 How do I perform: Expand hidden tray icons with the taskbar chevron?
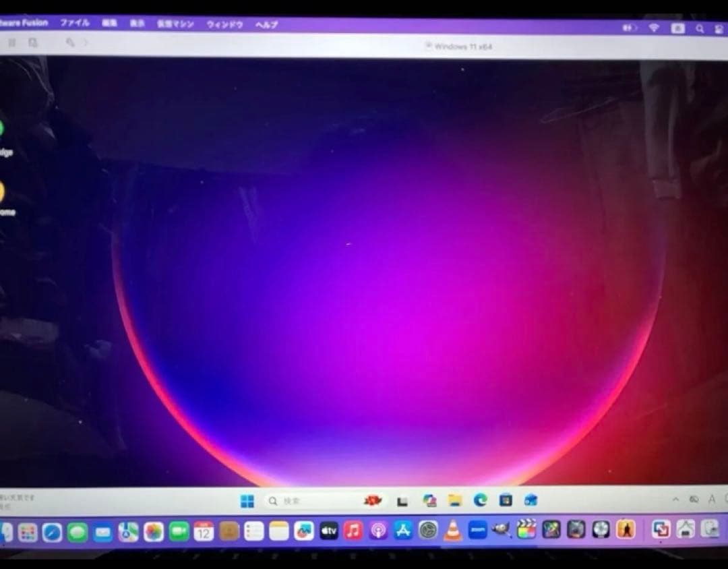pyautogui.click(x=675, y=500)
